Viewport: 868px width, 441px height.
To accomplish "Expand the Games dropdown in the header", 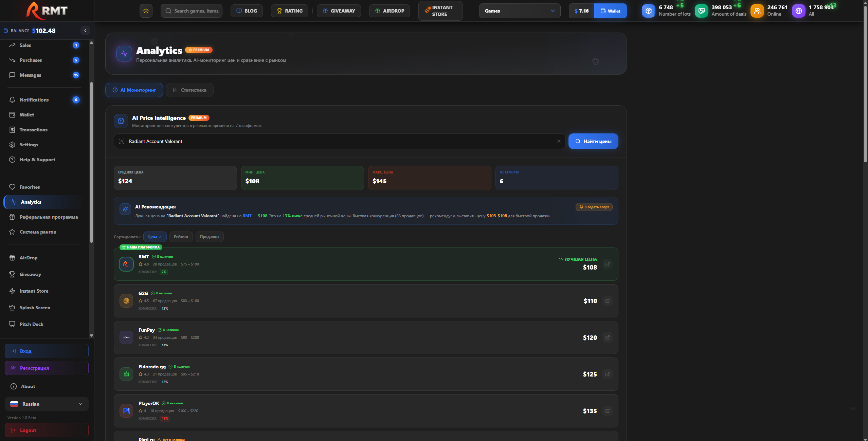I will (520, 11).
